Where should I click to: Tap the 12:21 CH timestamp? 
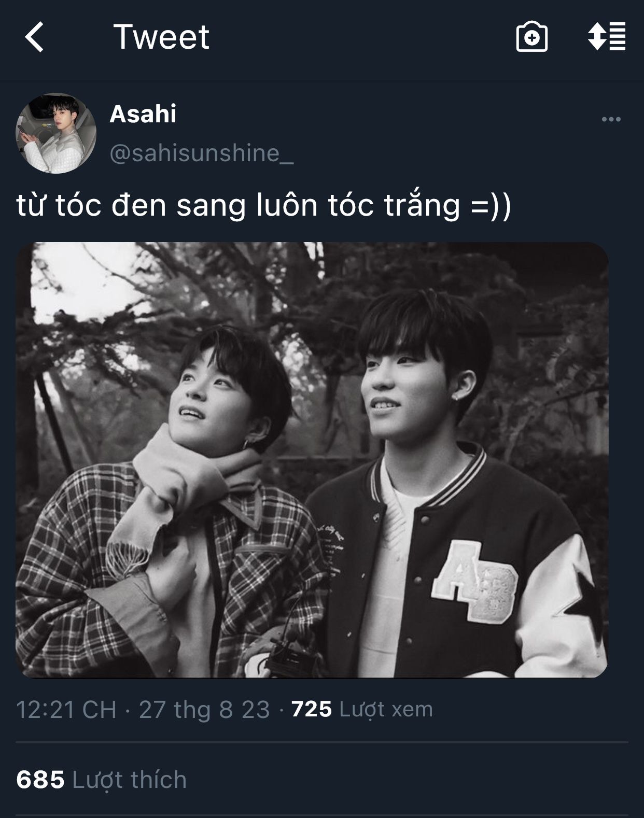tap(66, 709)
